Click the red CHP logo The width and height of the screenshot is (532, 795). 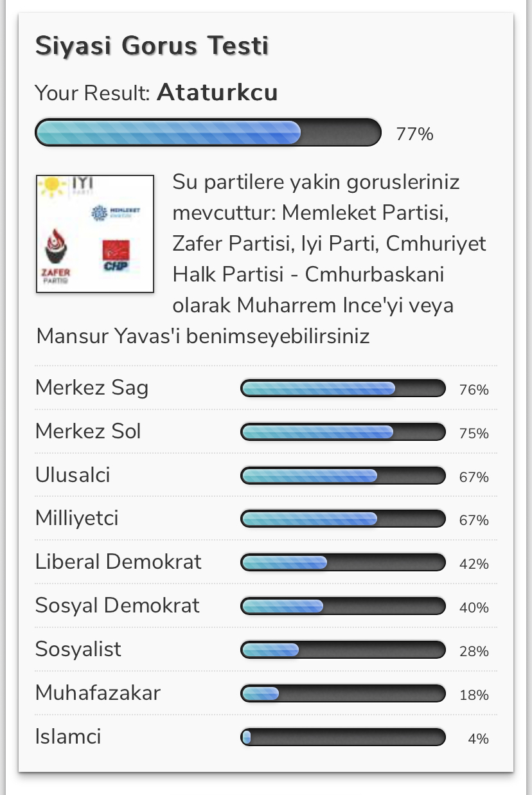coord(116,255)
